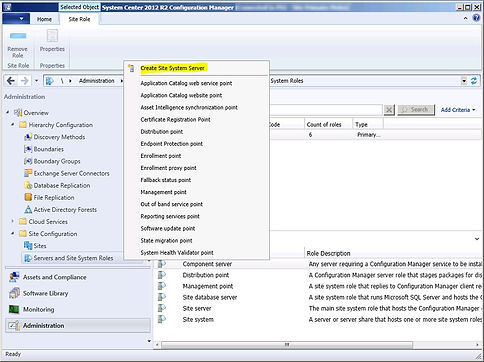Click the Boundary Groups icon
Screen dimensions: 484x362
coord(28,161)
